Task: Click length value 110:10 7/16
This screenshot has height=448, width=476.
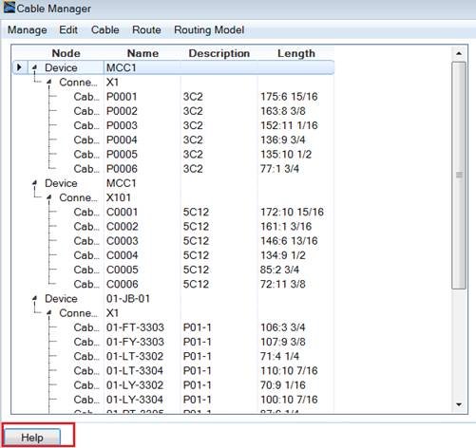Action: pyautogui.click(x=289, y=371)
